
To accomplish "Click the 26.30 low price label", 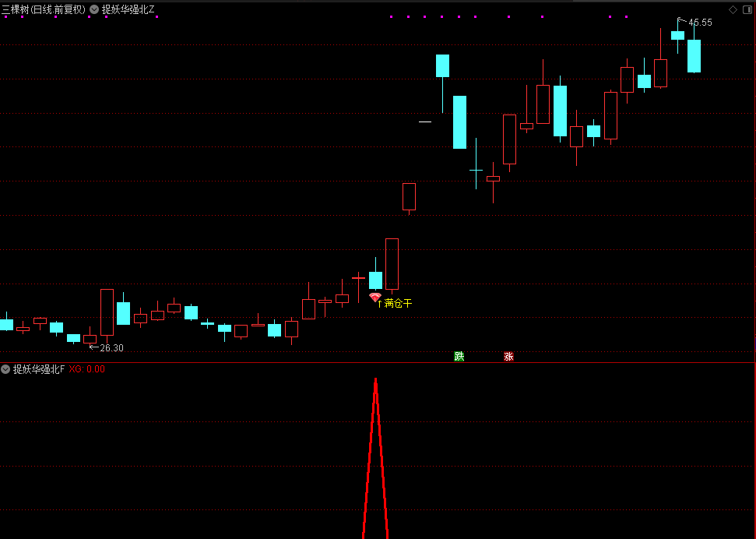I will click(111, 348).
